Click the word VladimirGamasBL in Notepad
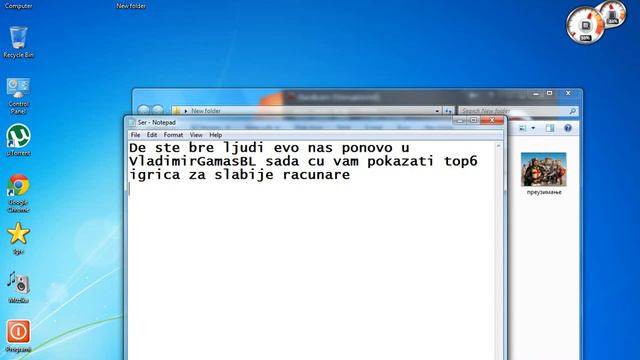The image size is (640, 360). (x=193, y=161)
